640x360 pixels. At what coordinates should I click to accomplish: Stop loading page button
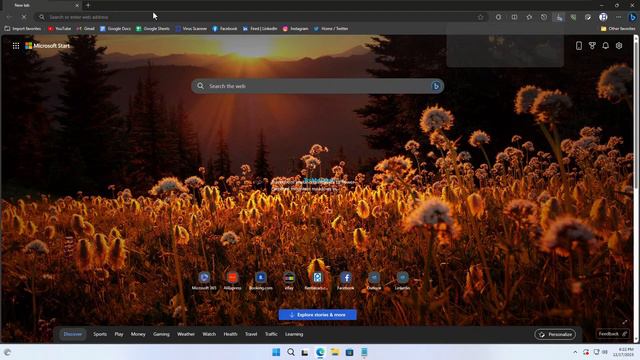[x=24, y=17]
